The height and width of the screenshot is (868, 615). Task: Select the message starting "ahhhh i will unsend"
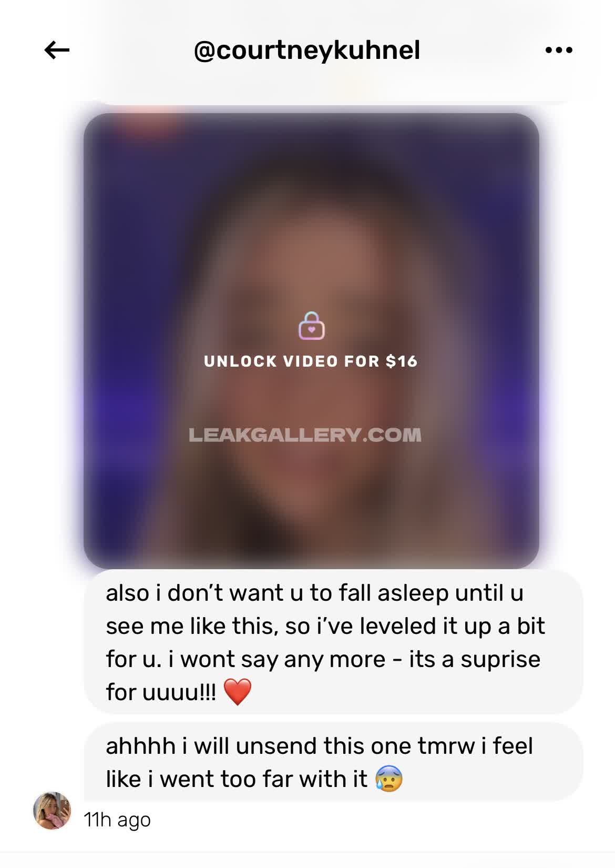(333, 762)
